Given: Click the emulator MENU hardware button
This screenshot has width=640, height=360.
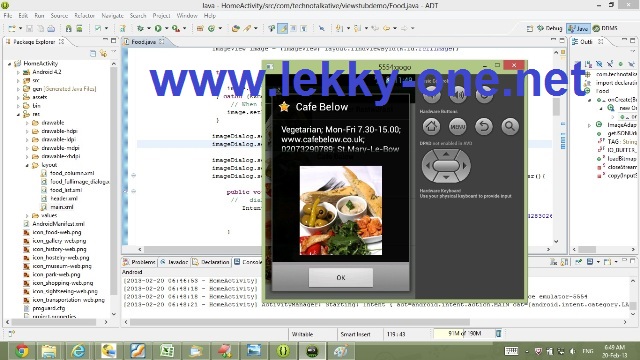Looking at the screenshot, I should pyautogui.click(x=458, y=127).
